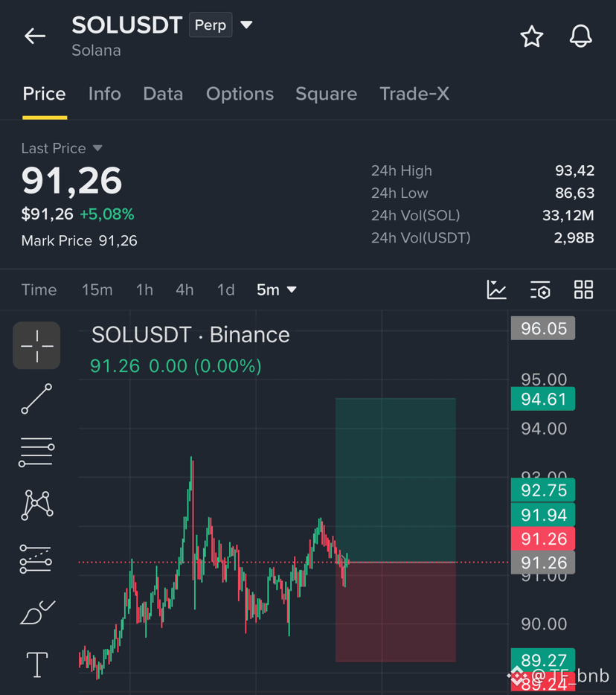Select the crosshair cursor tool

[x=36, y=346]
